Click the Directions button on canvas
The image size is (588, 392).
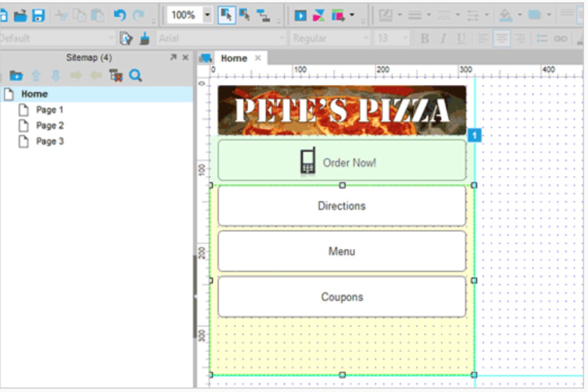342,206
